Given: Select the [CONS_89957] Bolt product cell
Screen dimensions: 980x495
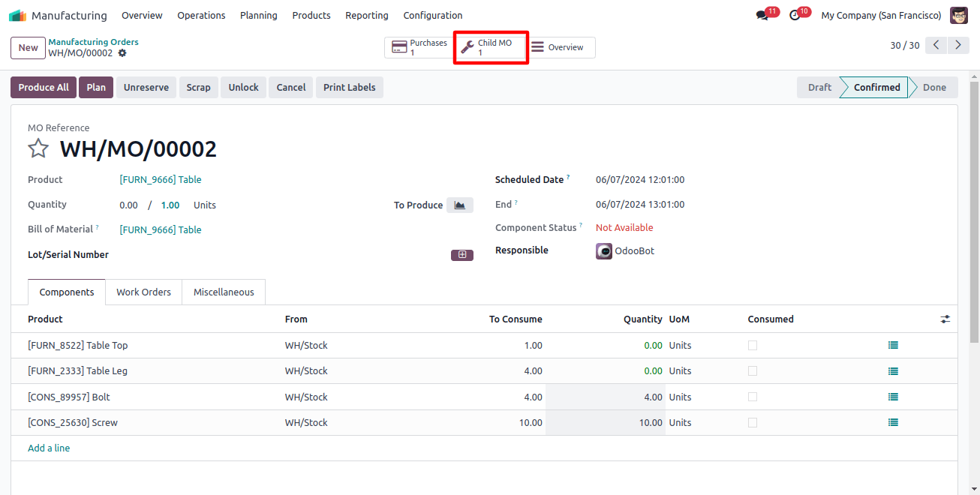Looking at the screenshot, I should [x=69, y=397].
